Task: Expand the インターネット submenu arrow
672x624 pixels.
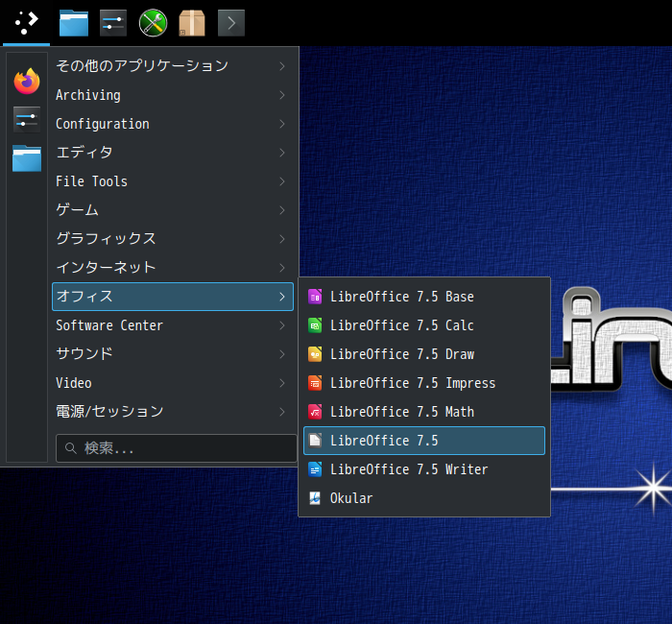Action: click(282, 268)
